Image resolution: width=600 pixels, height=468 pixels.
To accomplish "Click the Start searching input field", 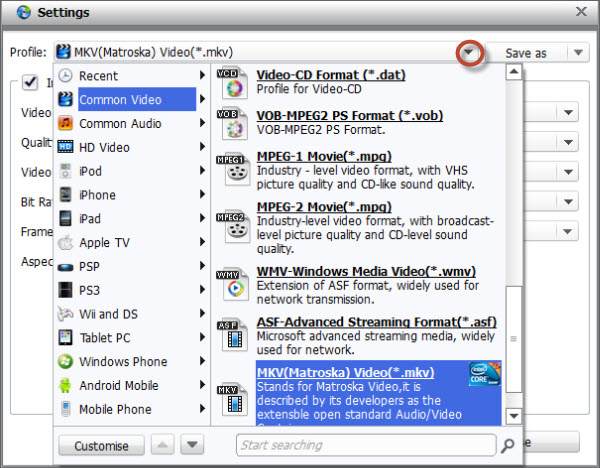I will (x=366, y=445).
